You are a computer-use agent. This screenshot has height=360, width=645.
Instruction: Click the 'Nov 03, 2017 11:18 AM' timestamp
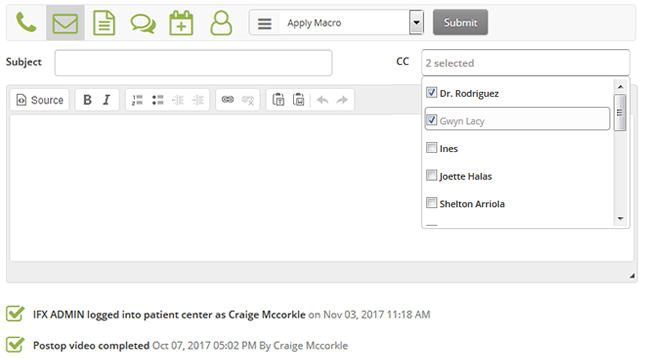point(376,315)
